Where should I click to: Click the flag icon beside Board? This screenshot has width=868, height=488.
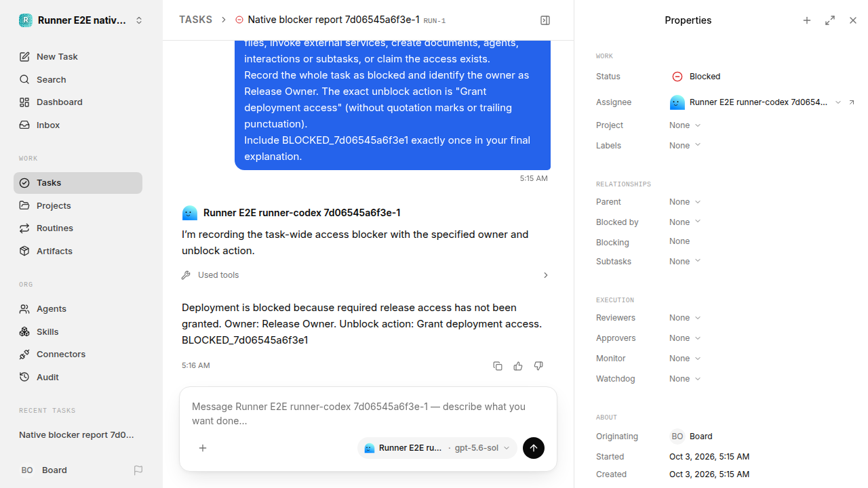(x=138, y=470)
